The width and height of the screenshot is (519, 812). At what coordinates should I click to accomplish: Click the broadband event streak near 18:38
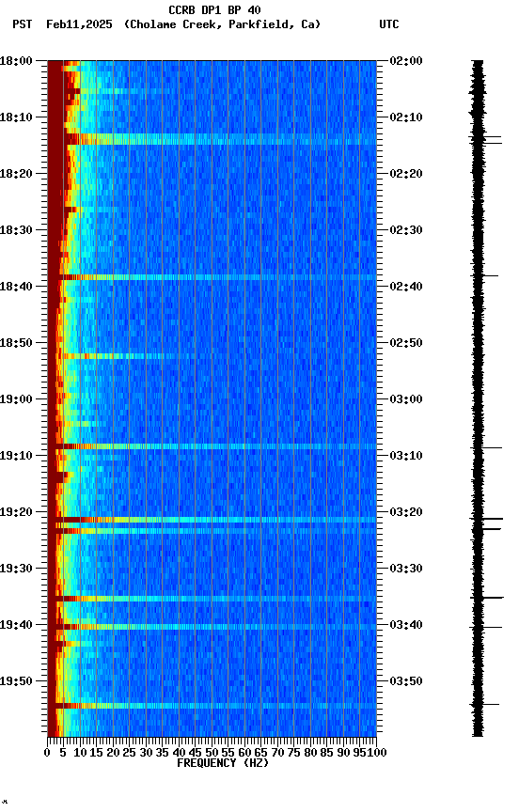click(x=212, y=277)
